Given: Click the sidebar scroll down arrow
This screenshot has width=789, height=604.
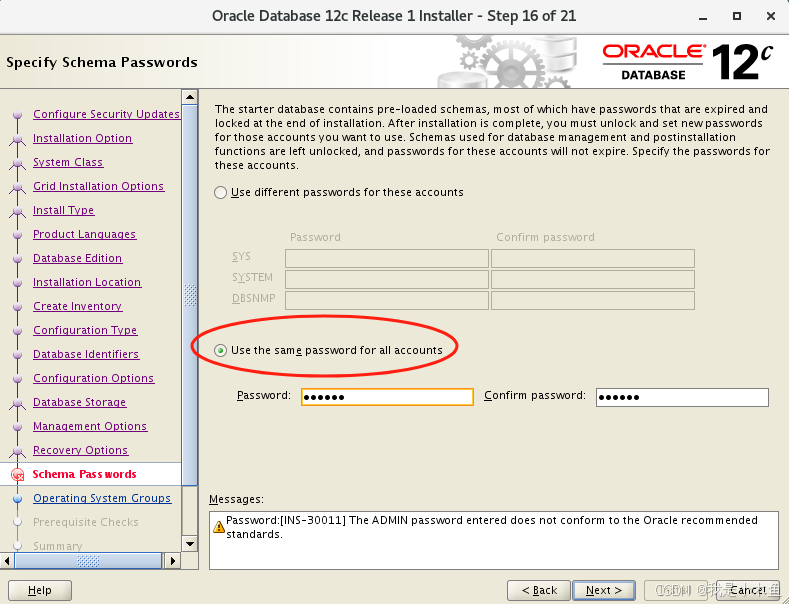Looking at the screenshot, I should 190,543.
